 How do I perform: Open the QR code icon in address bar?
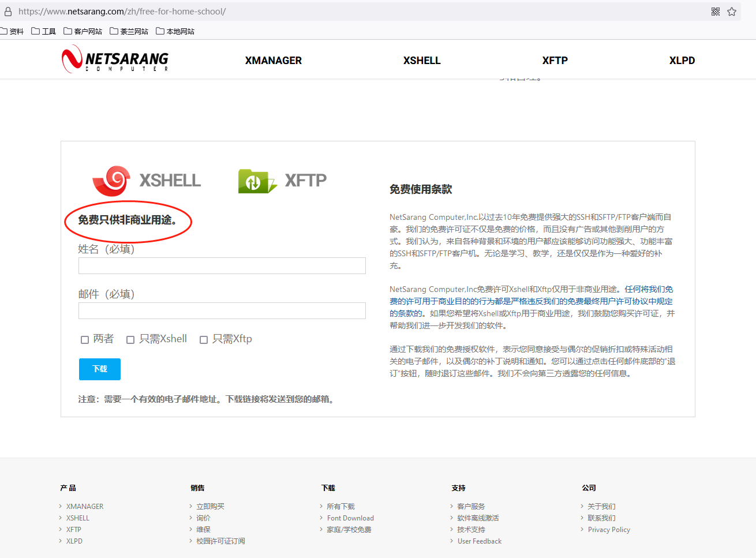coord(716,12)
